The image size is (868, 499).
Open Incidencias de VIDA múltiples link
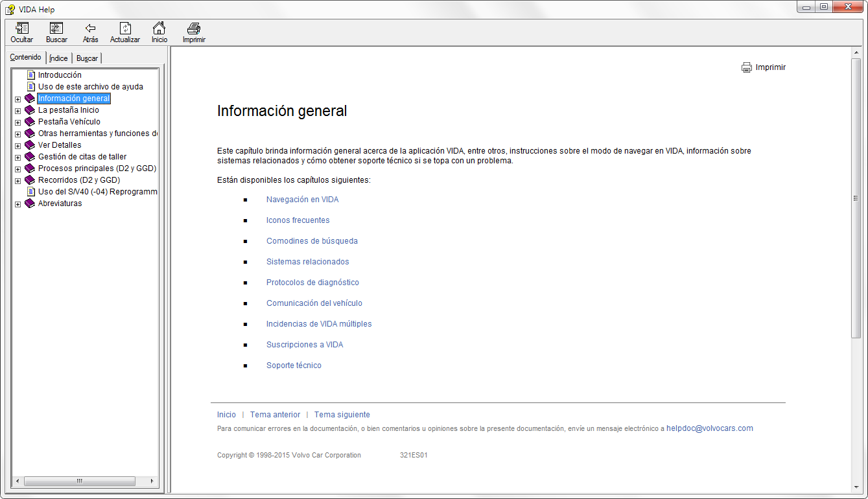coord(319,324)
